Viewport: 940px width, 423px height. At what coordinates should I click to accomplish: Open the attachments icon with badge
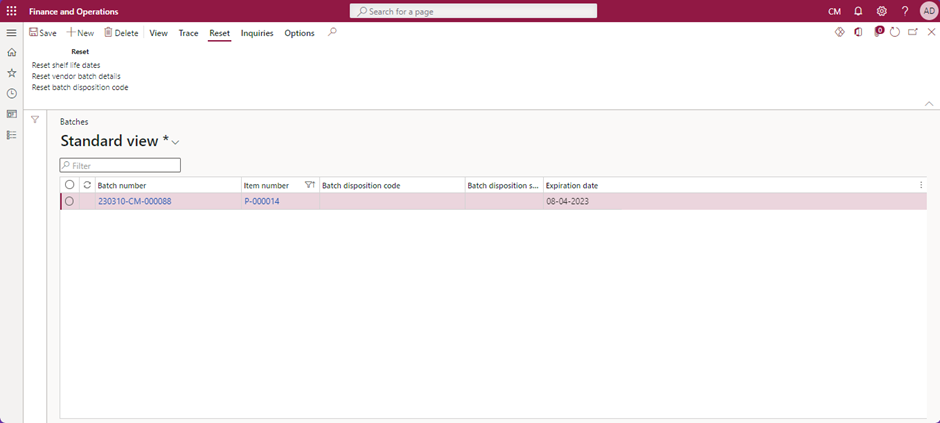[x=878, y=32]
